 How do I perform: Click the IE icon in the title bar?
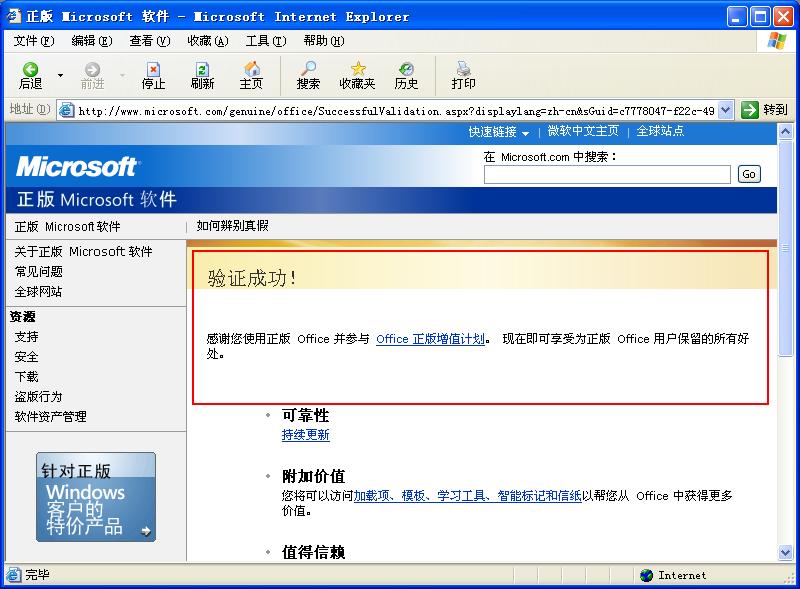pos(14,16)
